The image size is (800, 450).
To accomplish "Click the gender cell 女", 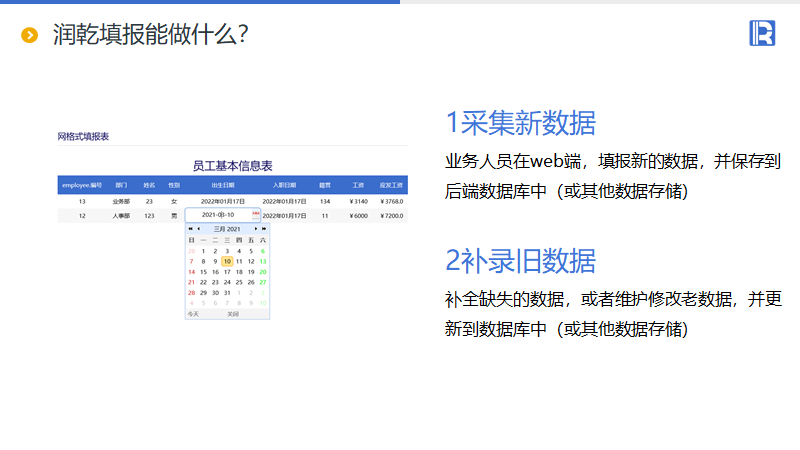I will pyautogui.click(x=174, y=202).
